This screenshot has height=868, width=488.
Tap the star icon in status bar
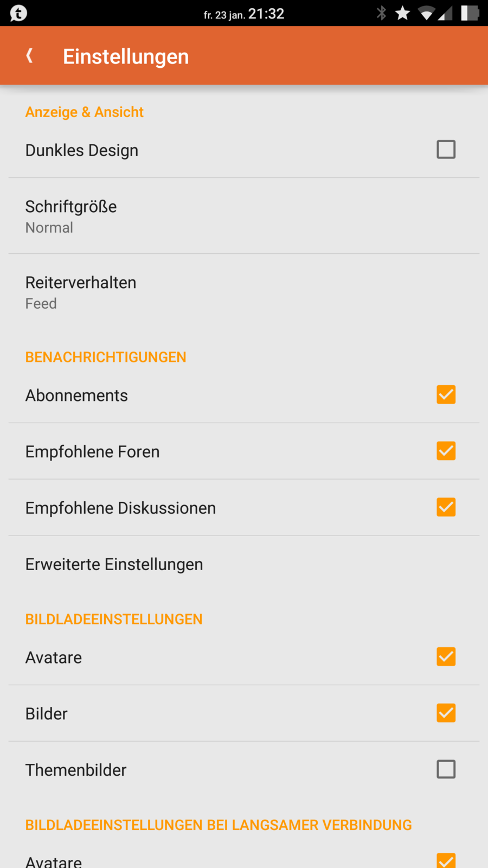(x=402, y=13)
